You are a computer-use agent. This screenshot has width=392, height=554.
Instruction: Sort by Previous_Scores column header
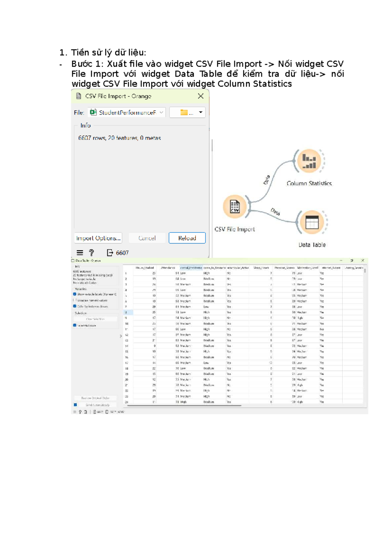pos(285,268)
